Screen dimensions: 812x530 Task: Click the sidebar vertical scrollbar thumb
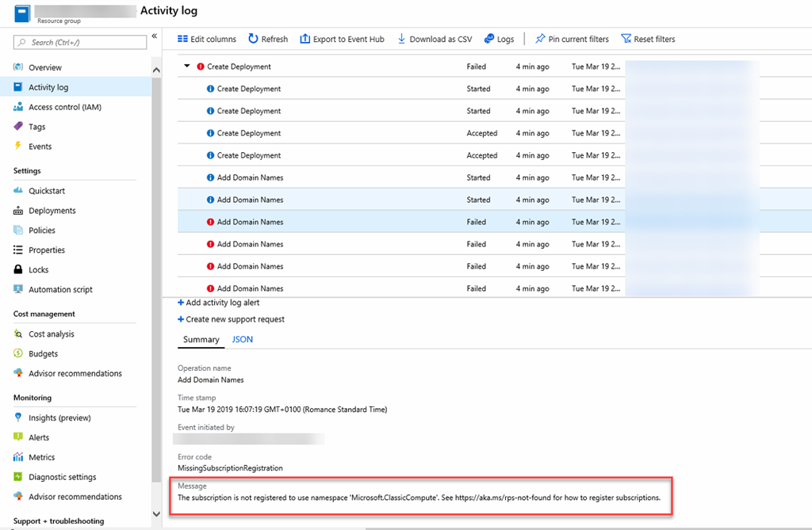[x=156, y=280]
